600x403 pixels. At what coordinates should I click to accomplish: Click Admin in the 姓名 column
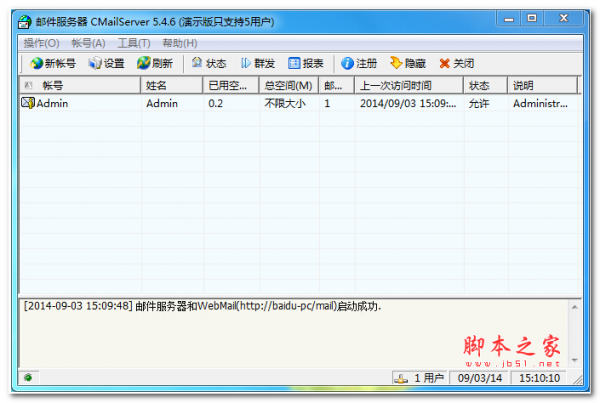162,103
